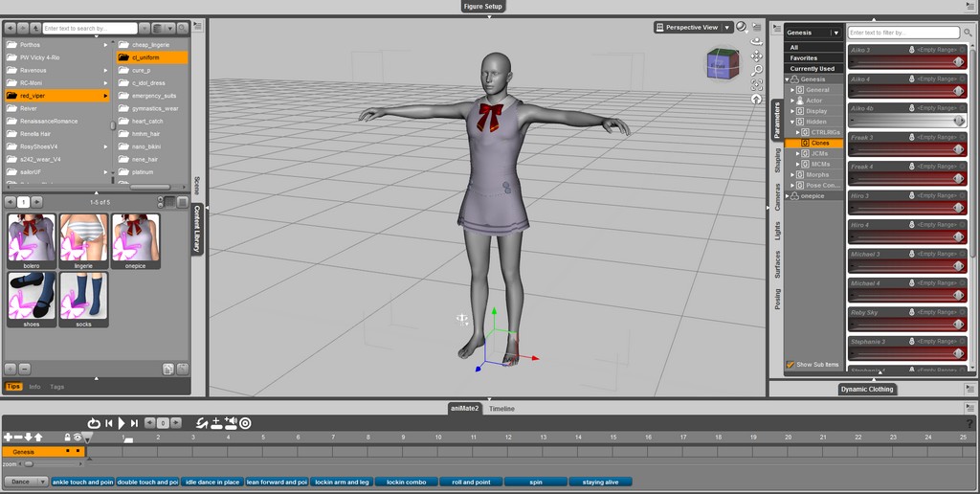Viewport: 980px width, 494px height.
Task: Play the aniMate2 animation
Action: click(x=122, y=423)
